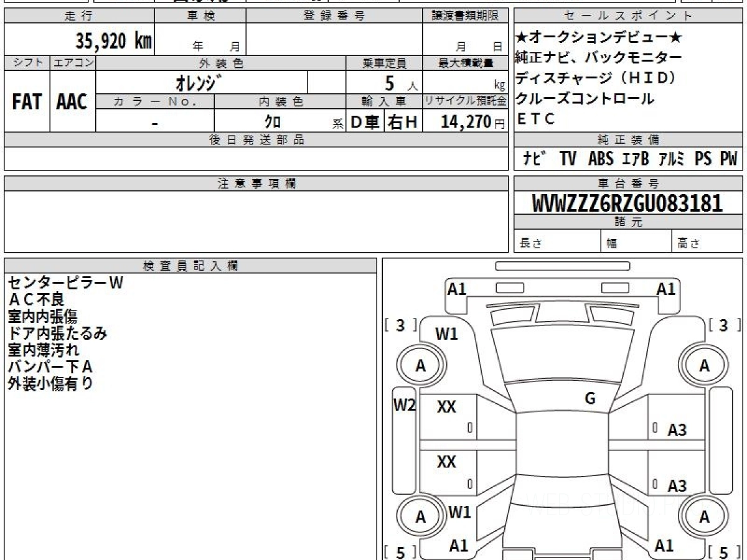
Task: Click the 室内内張傷 inspector note
Action: point(42,317)
